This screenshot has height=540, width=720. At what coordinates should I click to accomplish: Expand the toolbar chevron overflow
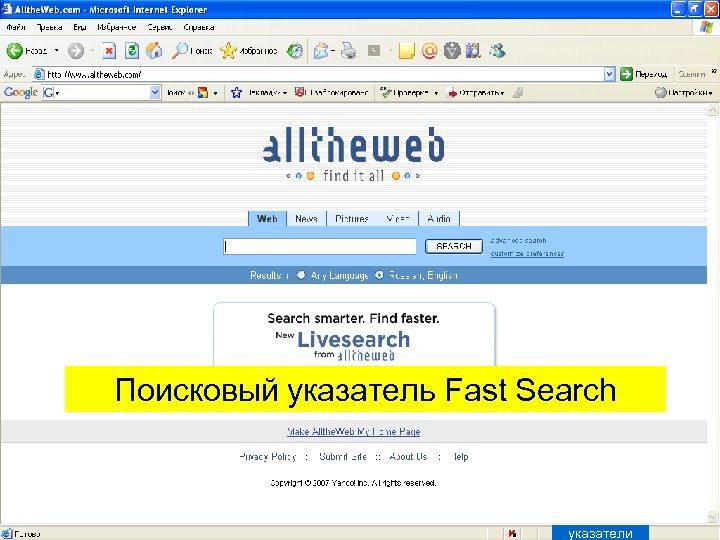714,71
